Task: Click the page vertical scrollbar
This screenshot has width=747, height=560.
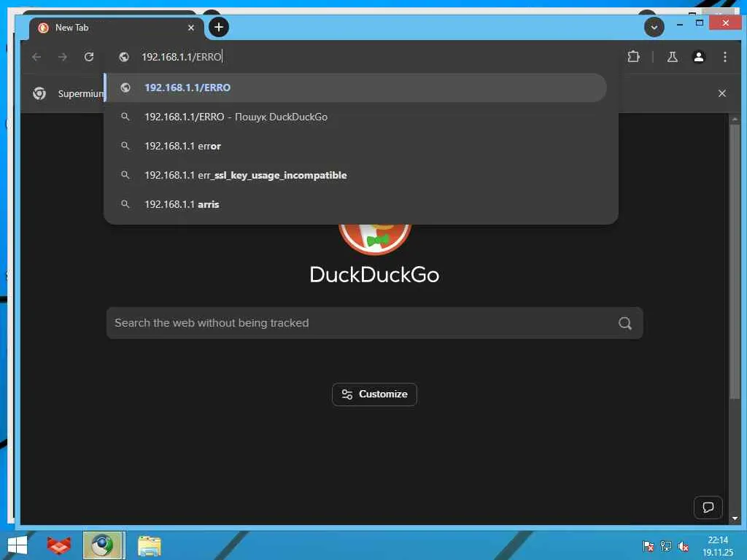Action: [x=735, y=262]
